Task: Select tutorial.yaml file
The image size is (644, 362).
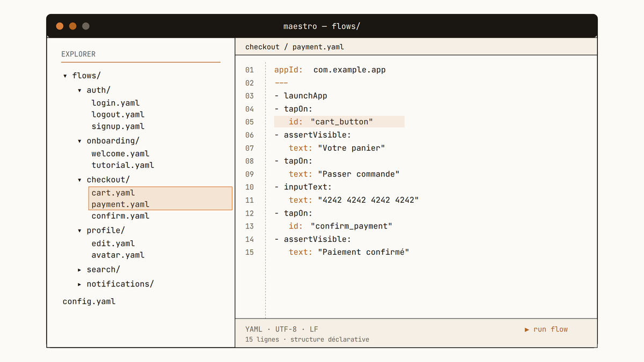Action: click(123, 165)
